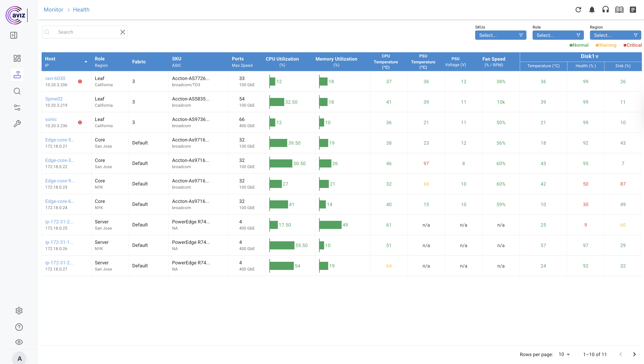Change rows per page dropdown
Image resolution: width=644 pixels, height=364 pixels.
click(x=564, y=354)
